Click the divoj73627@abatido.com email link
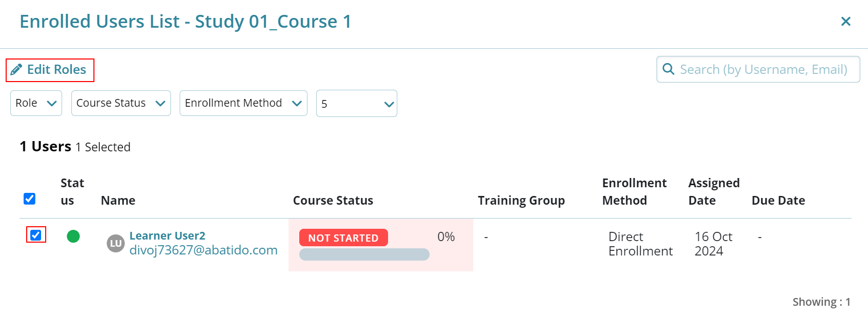The image size is (868, 316). [203, 250]
